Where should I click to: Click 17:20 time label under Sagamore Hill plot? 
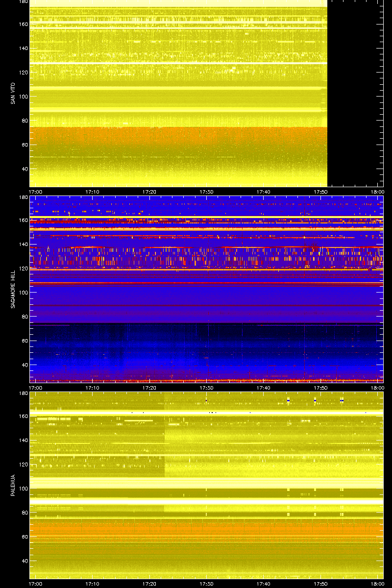tap(149, 388)
